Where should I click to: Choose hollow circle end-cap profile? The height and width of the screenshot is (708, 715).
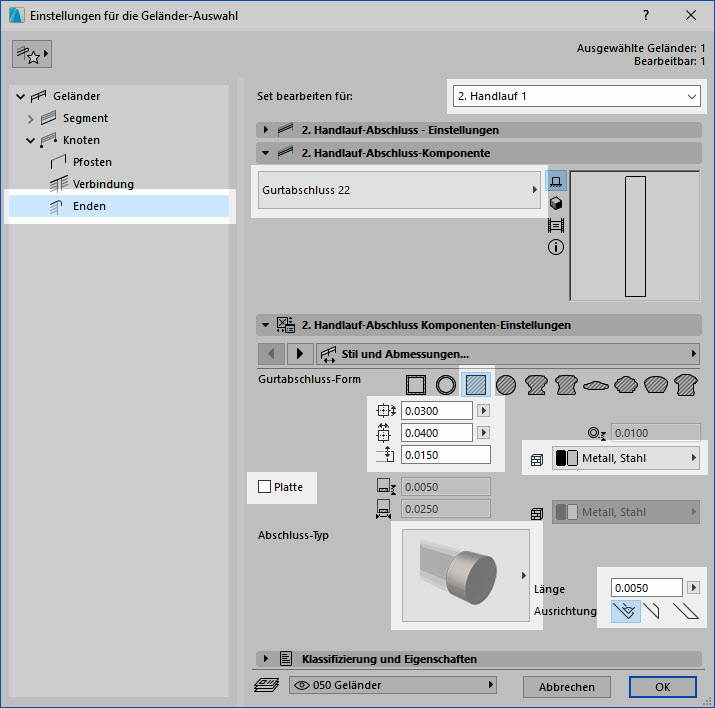click(x=446, y=385)
